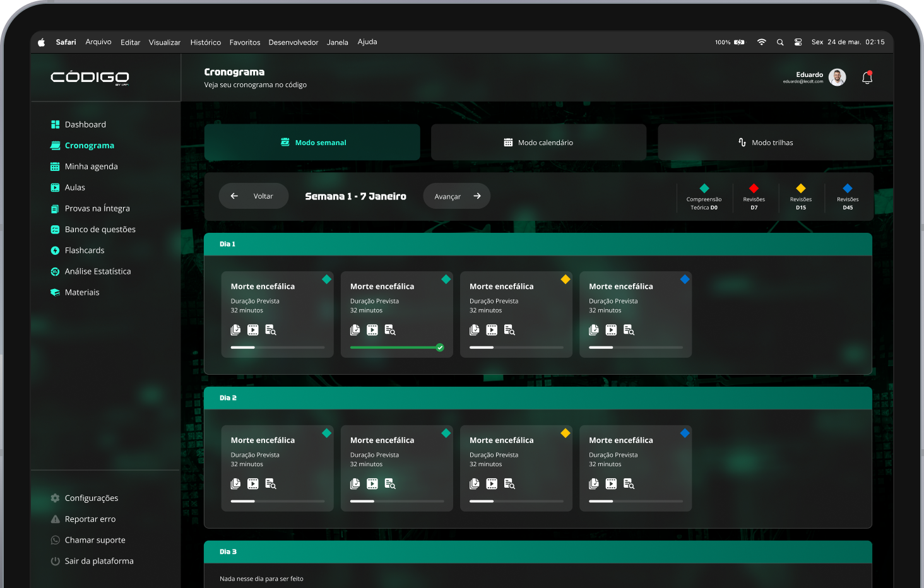Switch to Modo trilhas tab
924x588 pixels.
pyautogui.click(x=766, y=143)
